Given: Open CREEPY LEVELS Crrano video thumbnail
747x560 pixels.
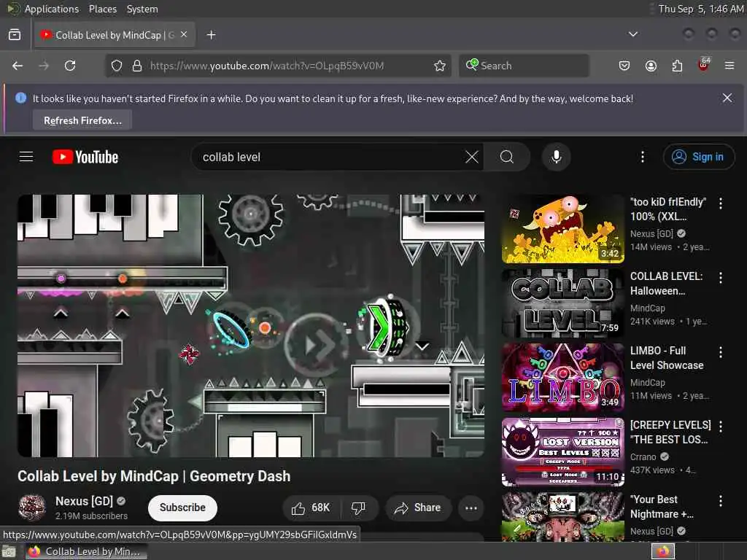Looking at the screenshot, I should pyautogui.click(x=563, y=452).
